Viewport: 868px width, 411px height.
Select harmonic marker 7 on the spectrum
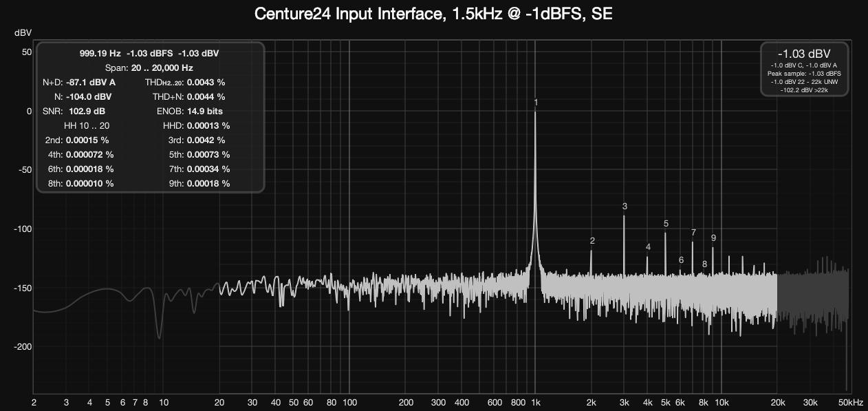coord(693,233)
